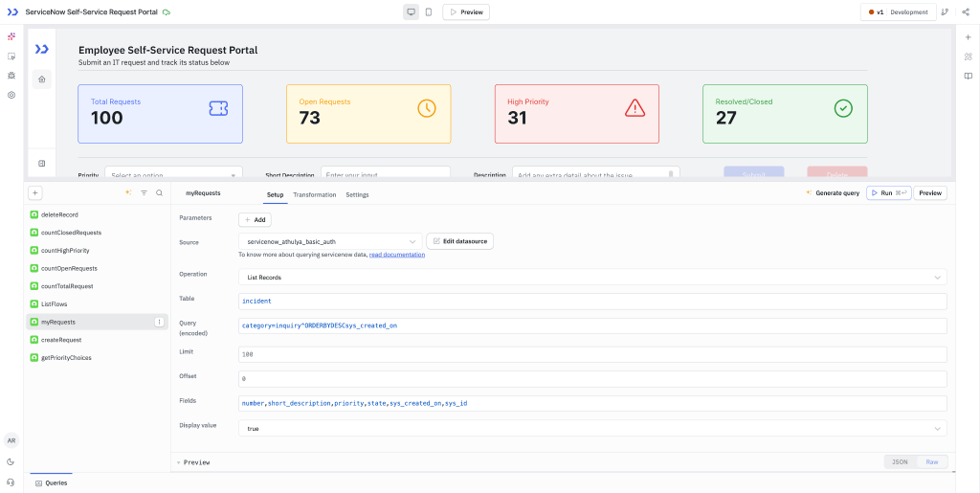Click the Add parameter button
This screenshot has height=493, width=980.
point(255,220)
